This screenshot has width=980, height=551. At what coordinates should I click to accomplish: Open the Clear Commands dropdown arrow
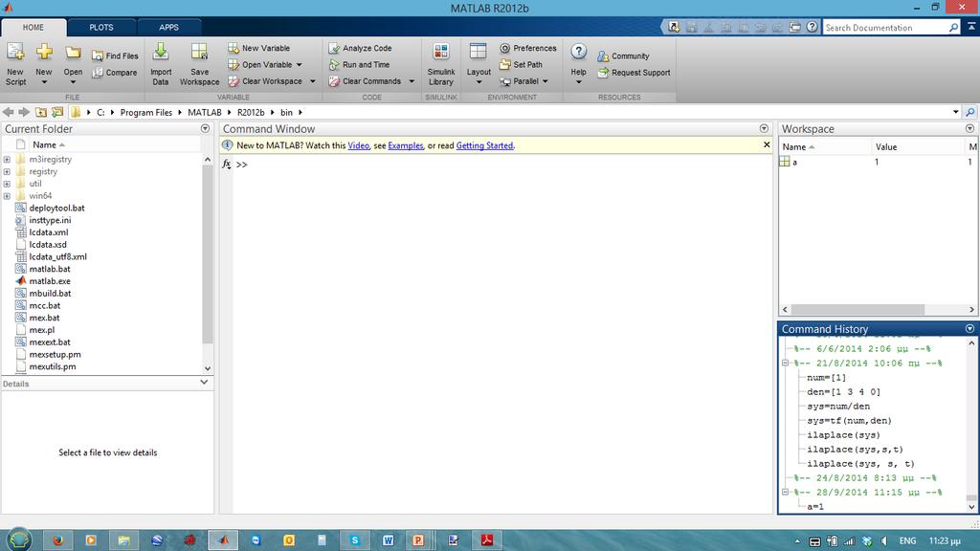tap(412, 81)
